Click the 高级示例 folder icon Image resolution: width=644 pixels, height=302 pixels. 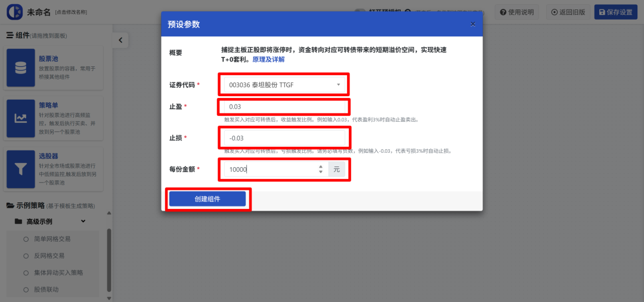(18, 221)
